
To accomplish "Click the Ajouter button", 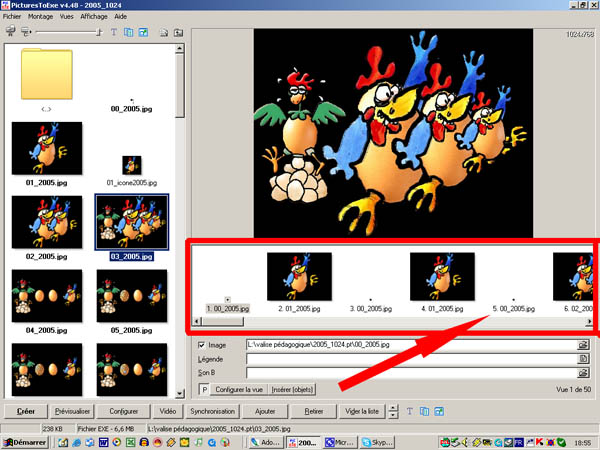I will [x=265, y=411].
